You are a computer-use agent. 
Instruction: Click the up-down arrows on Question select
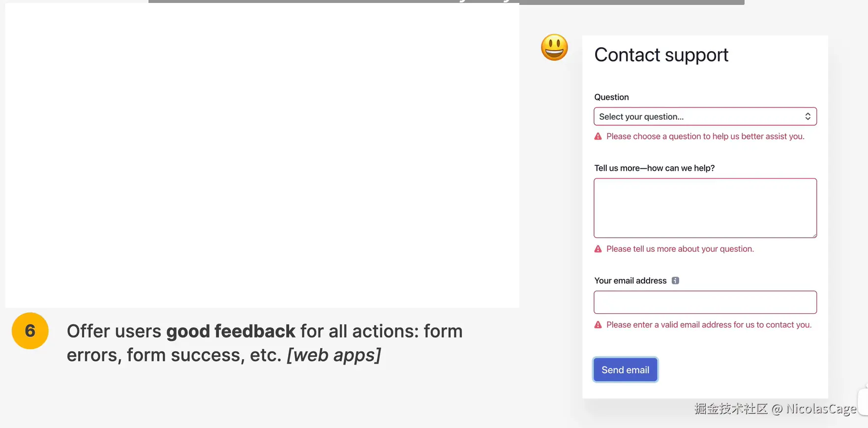tap(808, 117)
